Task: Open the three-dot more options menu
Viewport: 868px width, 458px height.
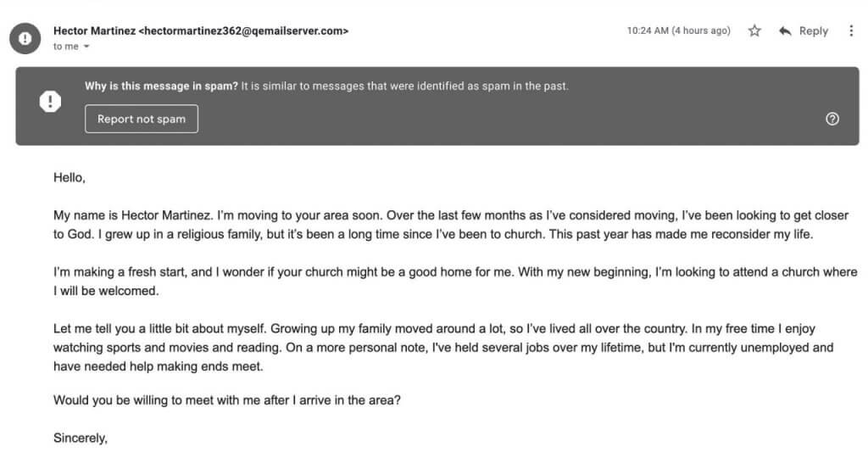Action: click(851, 31)
